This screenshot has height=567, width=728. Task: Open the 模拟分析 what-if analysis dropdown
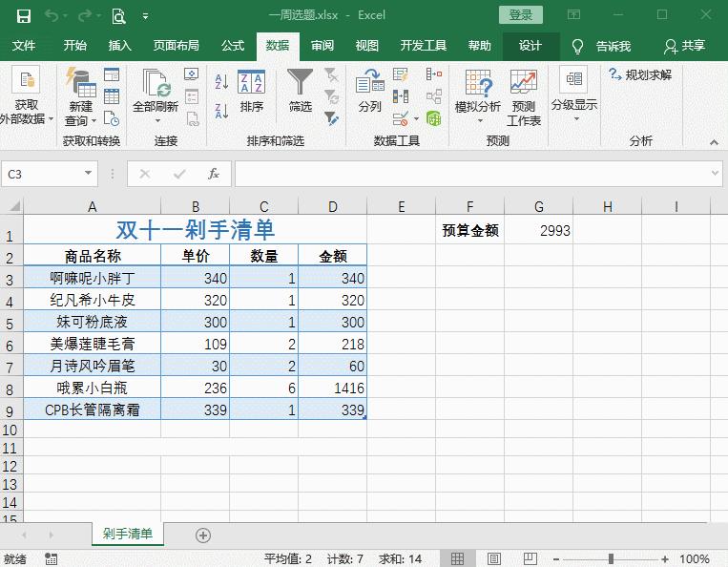(x=478, y=96)
